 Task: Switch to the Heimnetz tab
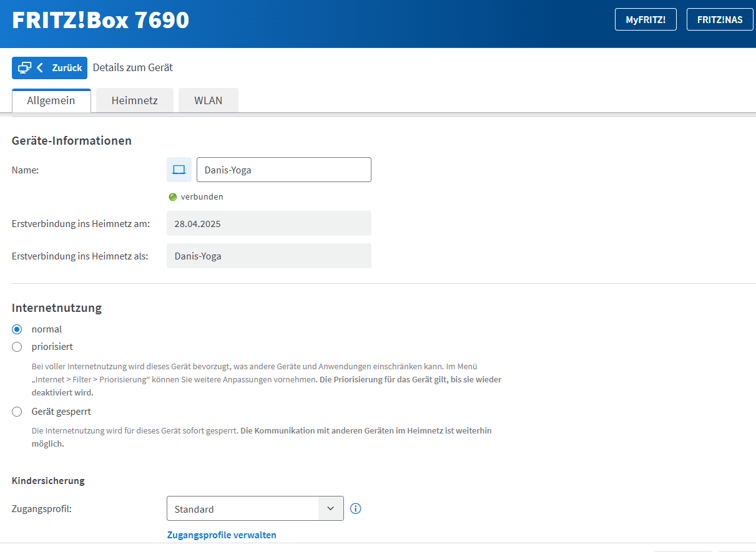click(x=135, y=100)
